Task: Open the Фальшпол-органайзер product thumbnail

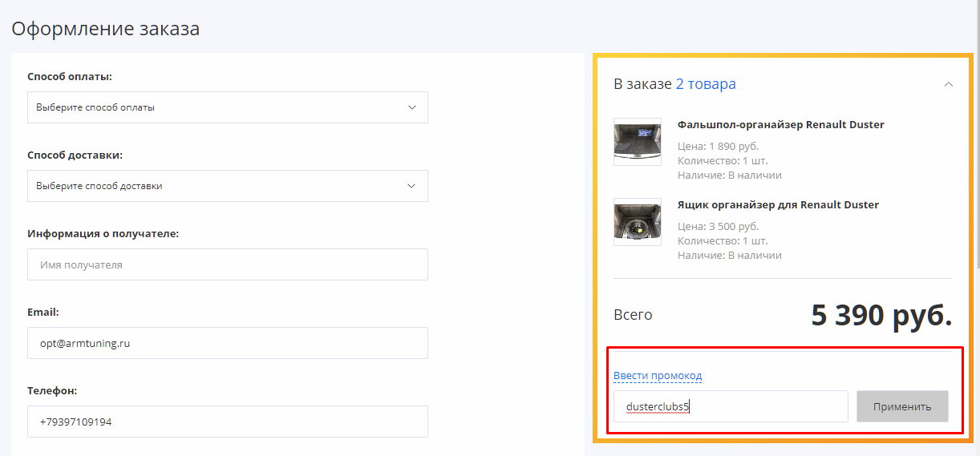Action: 638,142
